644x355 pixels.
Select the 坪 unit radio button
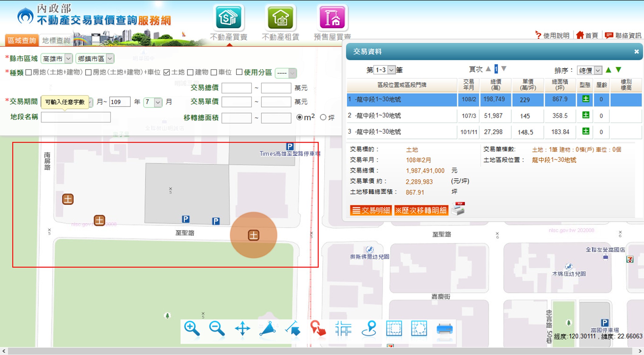point(323,117)
